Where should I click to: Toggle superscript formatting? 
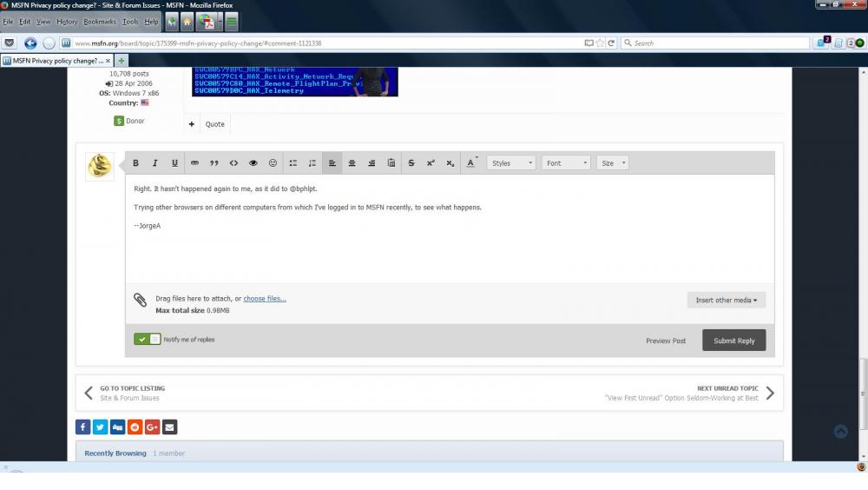click(x=431, y=163)
